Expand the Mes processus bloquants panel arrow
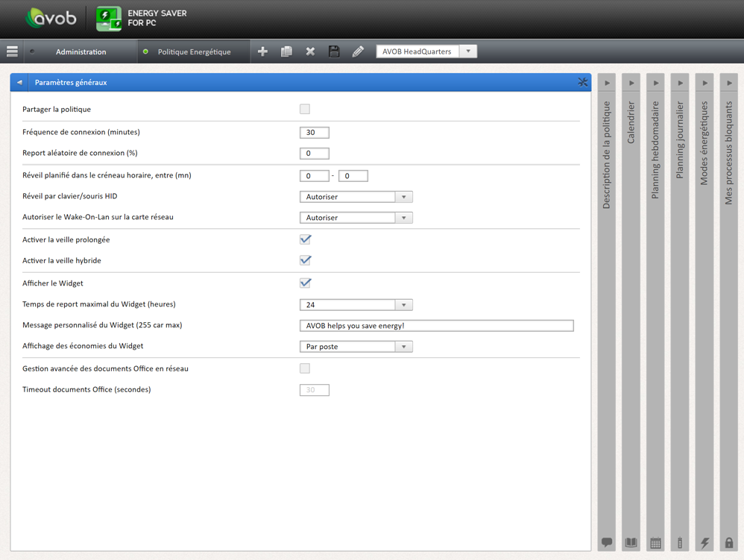This screenshot has width=744, height=560. tap(729, 83)
